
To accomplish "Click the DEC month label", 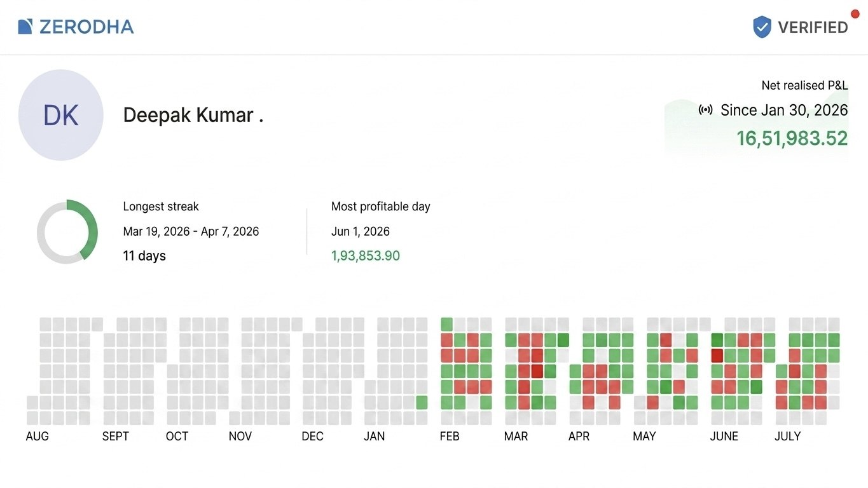I will coord(313,437).
